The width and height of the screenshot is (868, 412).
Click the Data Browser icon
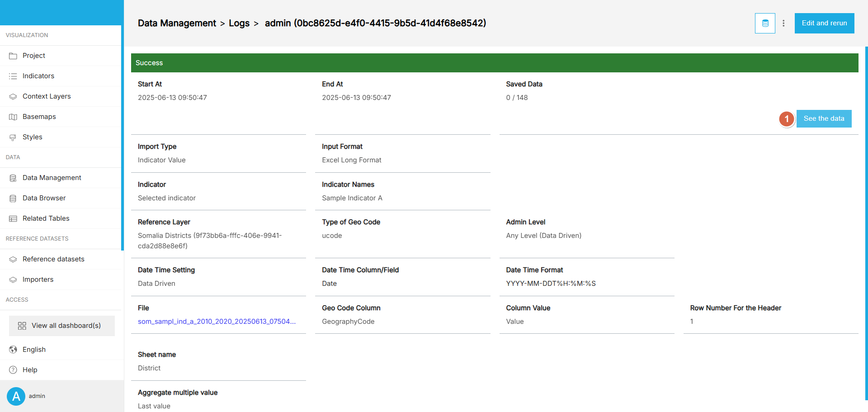13,198
